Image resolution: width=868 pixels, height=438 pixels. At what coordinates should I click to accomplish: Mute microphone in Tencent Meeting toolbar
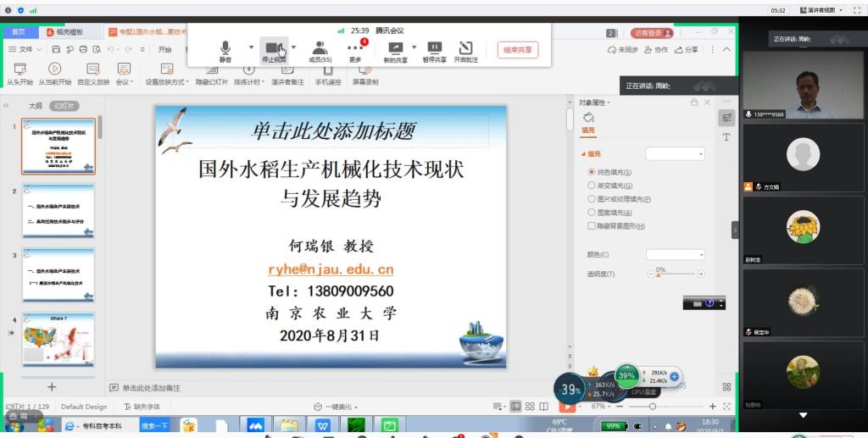pos(225,48)
